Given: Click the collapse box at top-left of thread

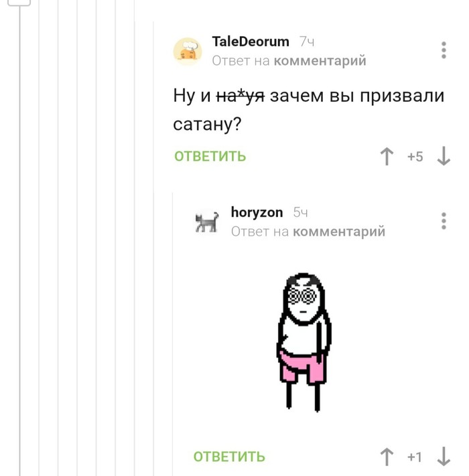Looking at the screenshot, I should click(x=19, y=3).
